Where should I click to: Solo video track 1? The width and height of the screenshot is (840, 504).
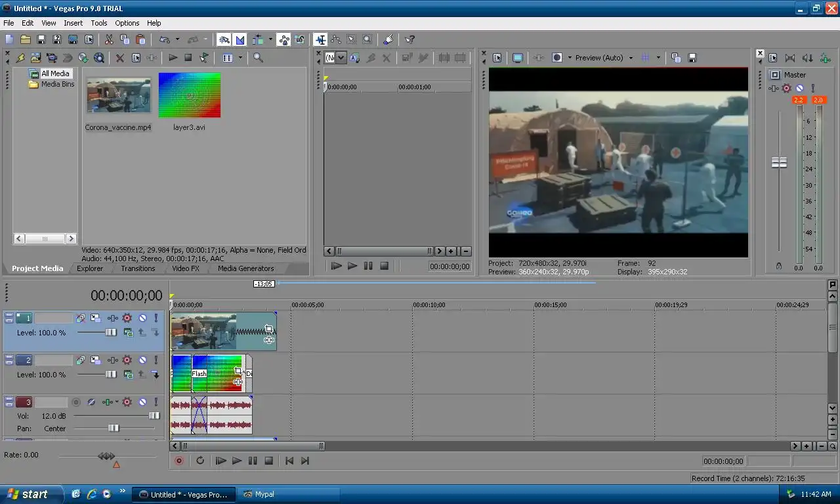tap(156, 318)
